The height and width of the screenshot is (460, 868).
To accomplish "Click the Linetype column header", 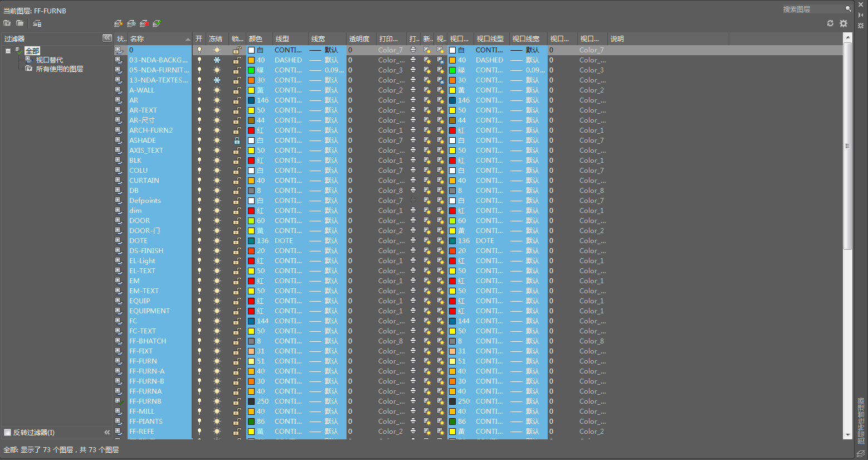I will (x=290, y=39).
